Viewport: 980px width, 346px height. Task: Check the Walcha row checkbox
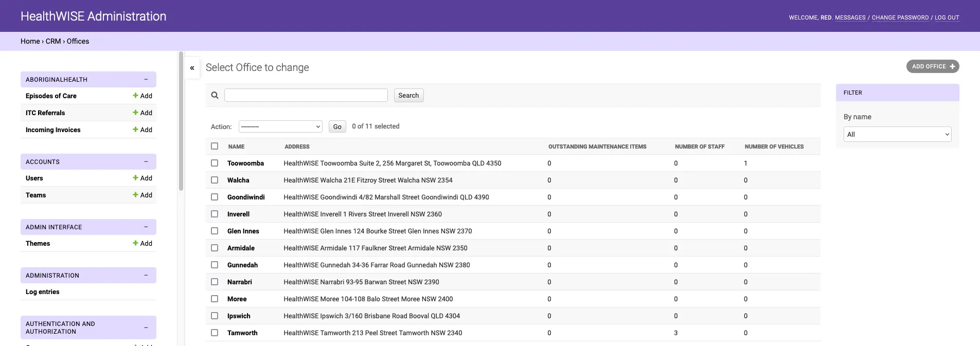(x=215, y=180)
